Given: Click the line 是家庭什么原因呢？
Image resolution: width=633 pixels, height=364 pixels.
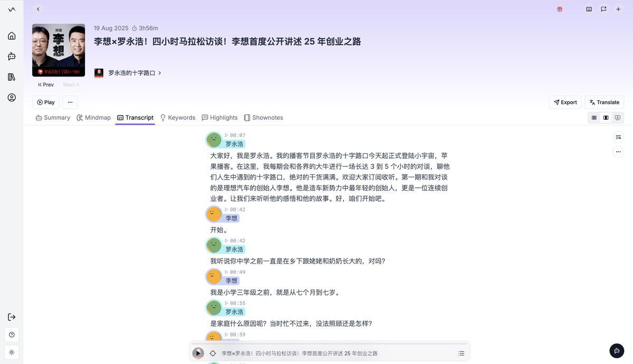Looking at the screenshot, I should pos(244,323).
